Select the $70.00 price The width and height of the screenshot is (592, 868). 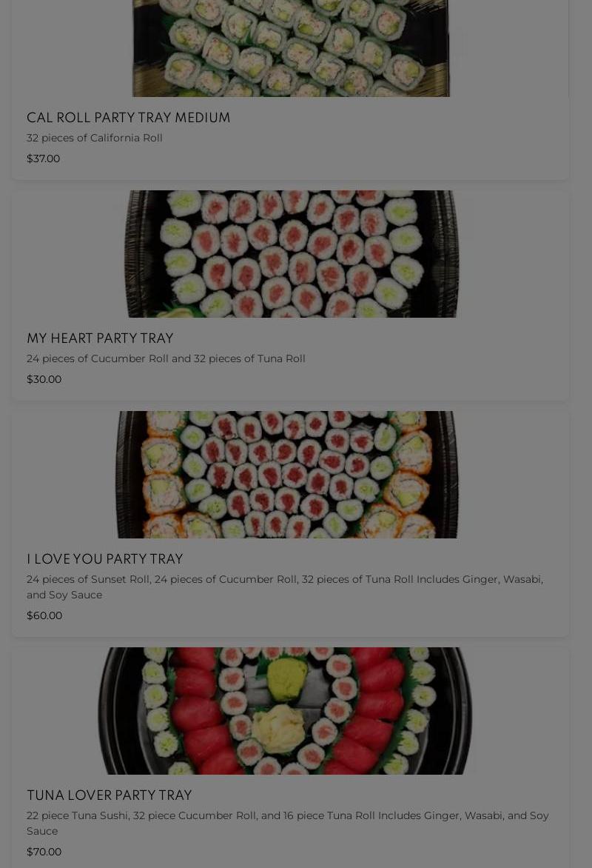click(44, 852)
